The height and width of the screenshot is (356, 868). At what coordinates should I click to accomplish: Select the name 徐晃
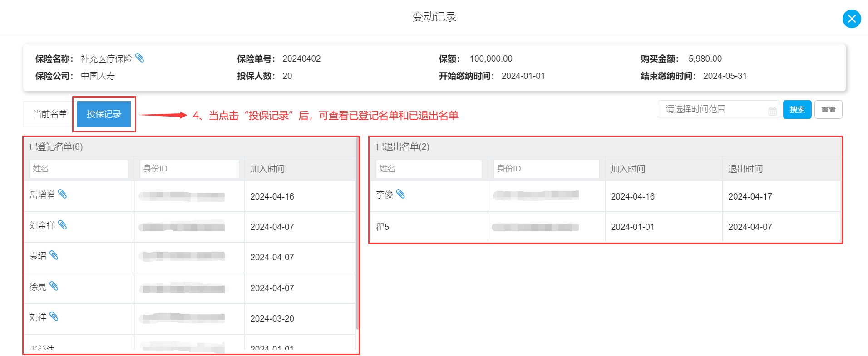tap(38, 287)
